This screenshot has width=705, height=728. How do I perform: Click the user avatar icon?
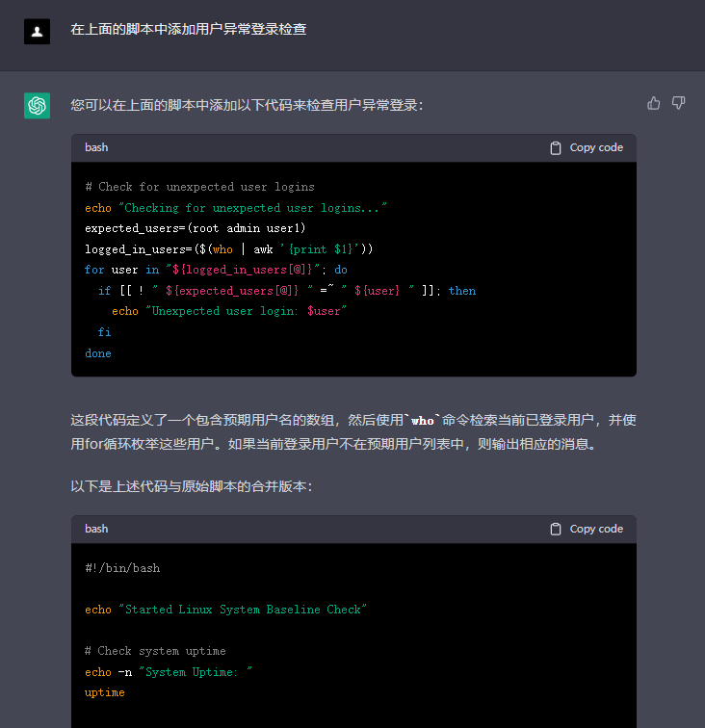[x=37, y=31]
